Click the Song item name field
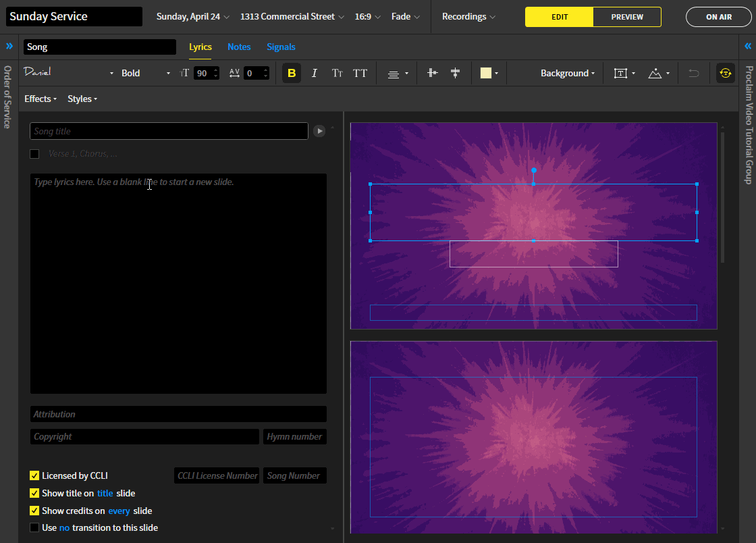 [x=100, y=47]
